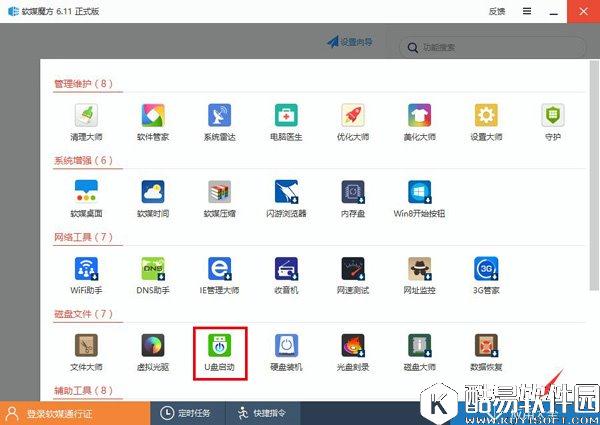
Task: Click the tool list vertical scrollbar
Action: tap(594, 175)
